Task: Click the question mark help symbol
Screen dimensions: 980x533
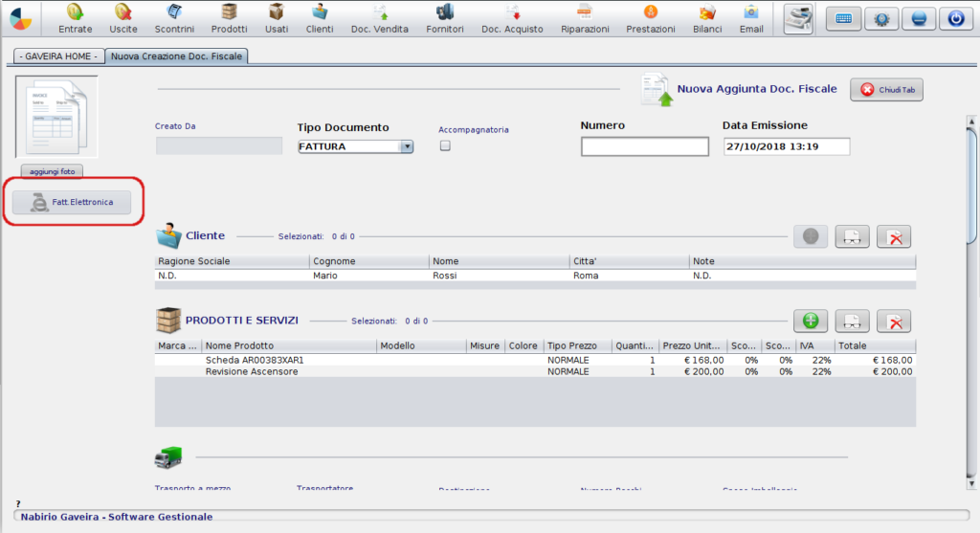Action: click(x=18, y=503)
